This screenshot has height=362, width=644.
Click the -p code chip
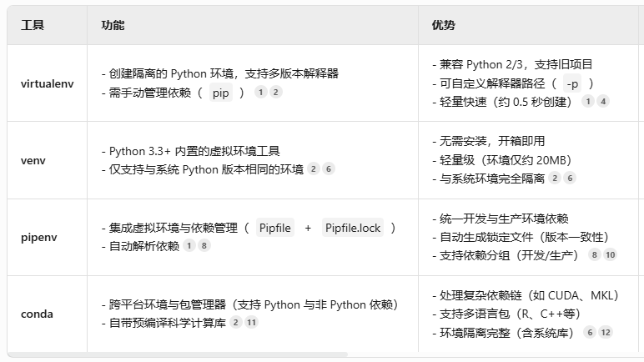(x=572, y=83)
